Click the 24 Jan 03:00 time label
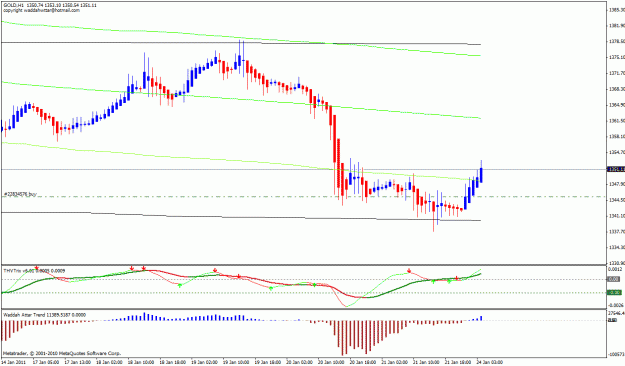Viewport: 625px width, 366px height. click(489, 362)
